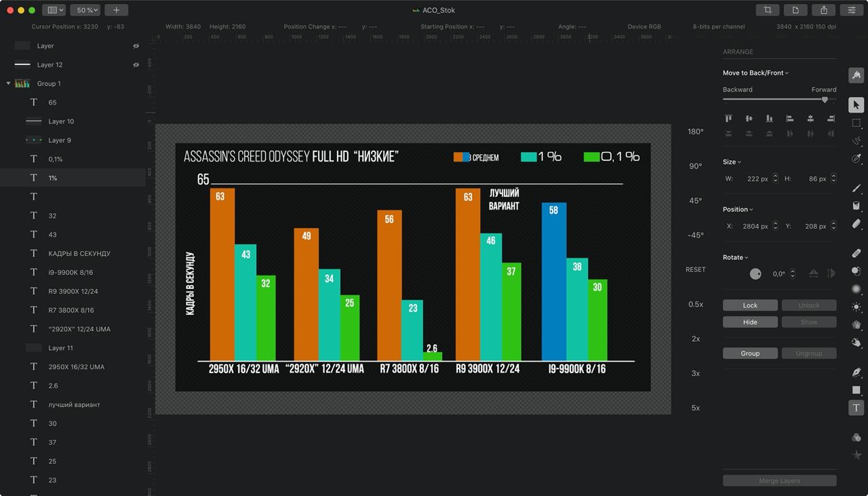The height and width of the screenshot is (496, 868).
Task: Collapse the Move to Back/Front section
Action: pyautogui.click(x=755, y=73)
